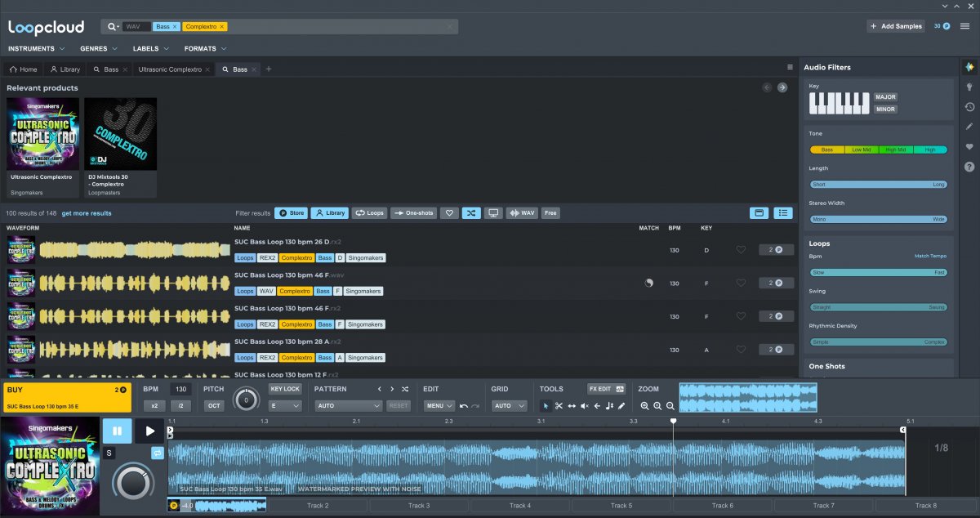980x518 pixels.
Task: Go to next relevant products page
Action: (782, 87)
